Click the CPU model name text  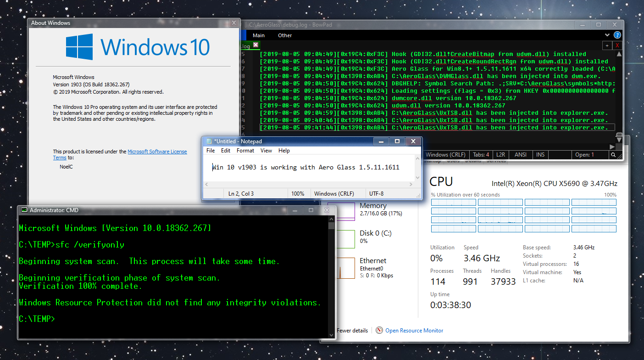click(x=555, y=184)
